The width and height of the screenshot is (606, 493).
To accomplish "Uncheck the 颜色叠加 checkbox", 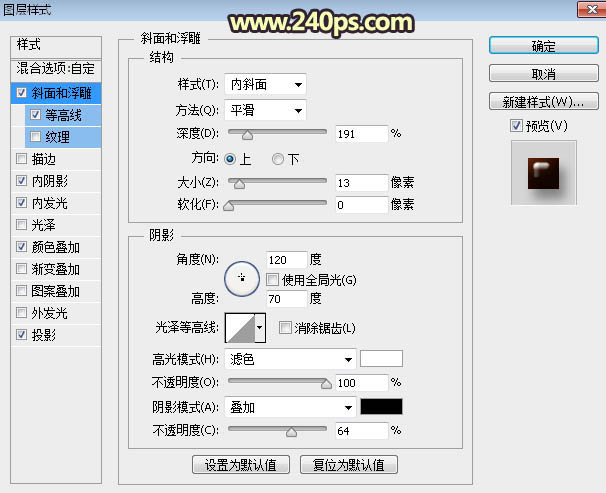I will [22, 247].
